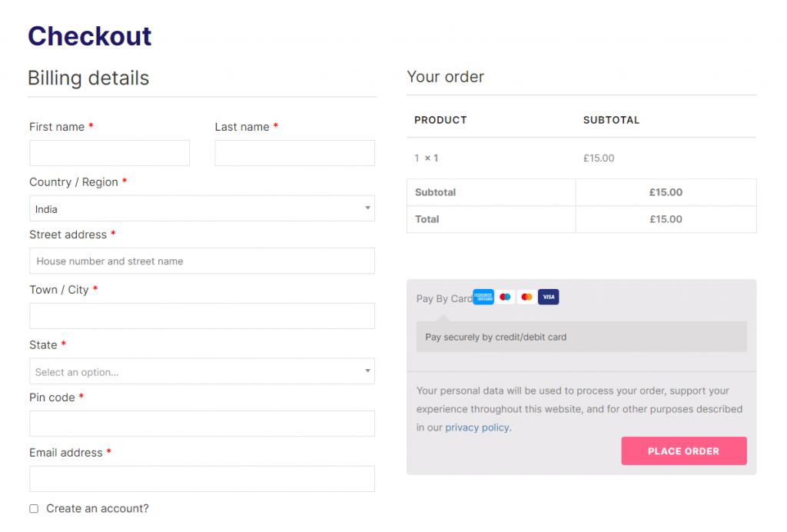This screenshot has height=532, width=787.
Task: Click the Town / City input field
Action: [x=202, y=316]
